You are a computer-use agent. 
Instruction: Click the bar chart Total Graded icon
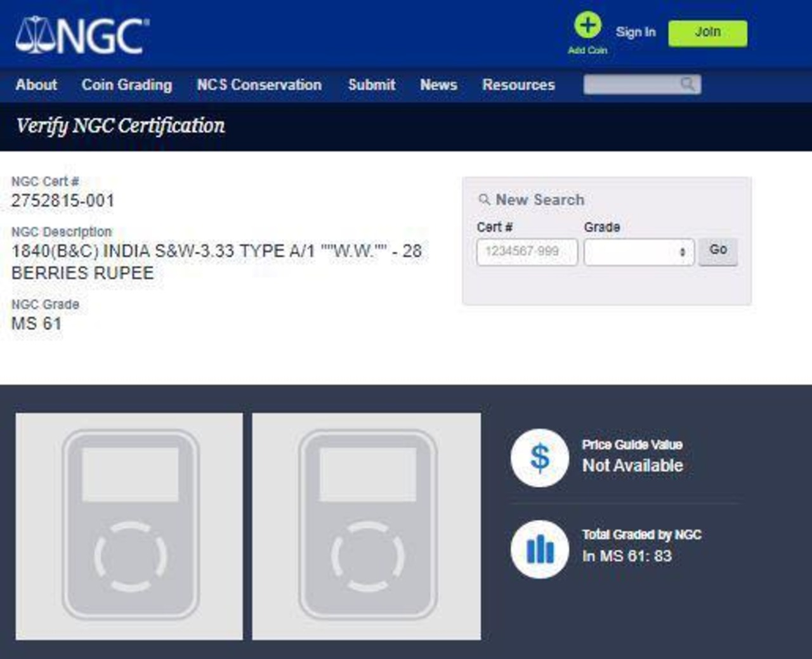click(539, 549)
